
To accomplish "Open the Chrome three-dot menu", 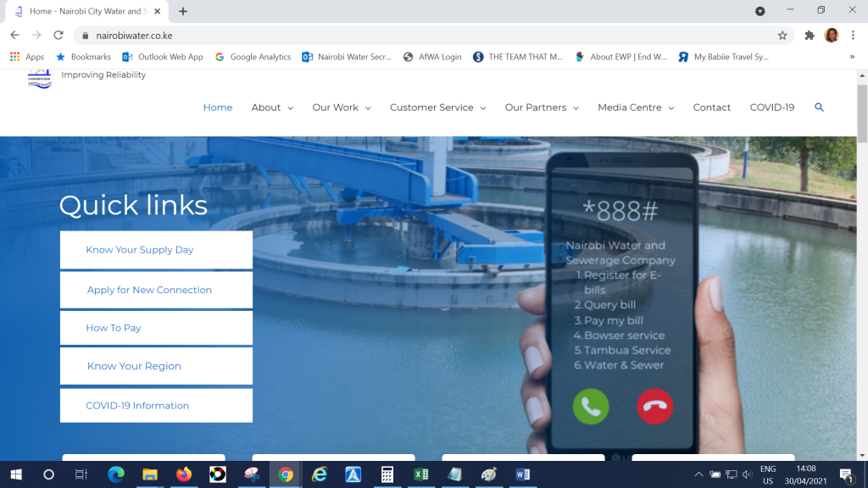I will (x=853, y=36).
